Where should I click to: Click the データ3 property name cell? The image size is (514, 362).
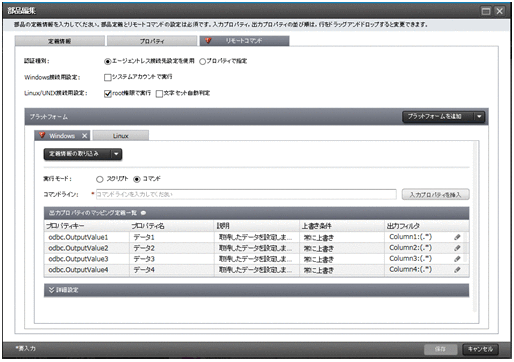coord(172,259)
